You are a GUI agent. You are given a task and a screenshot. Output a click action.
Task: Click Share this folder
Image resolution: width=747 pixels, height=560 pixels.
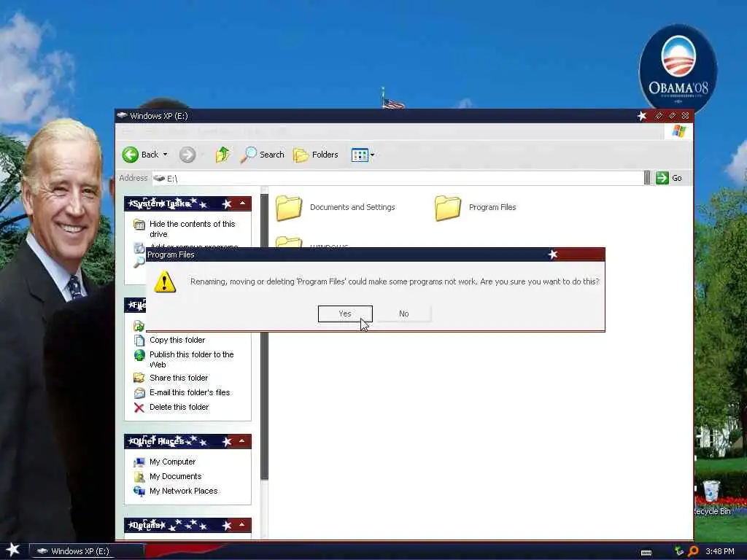[x=179, y=378]
